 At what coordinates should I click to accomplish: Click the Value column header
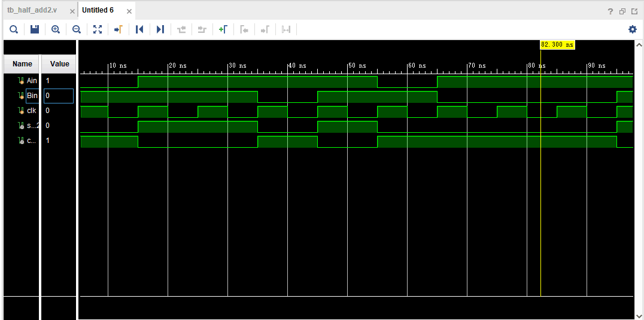[60, 63]
